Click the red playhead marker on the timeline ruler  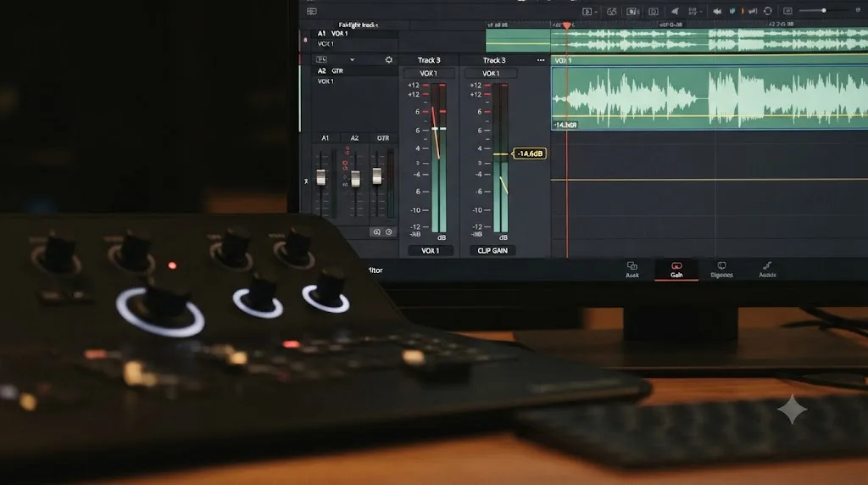pyautogui.click(x=567, y=25)
